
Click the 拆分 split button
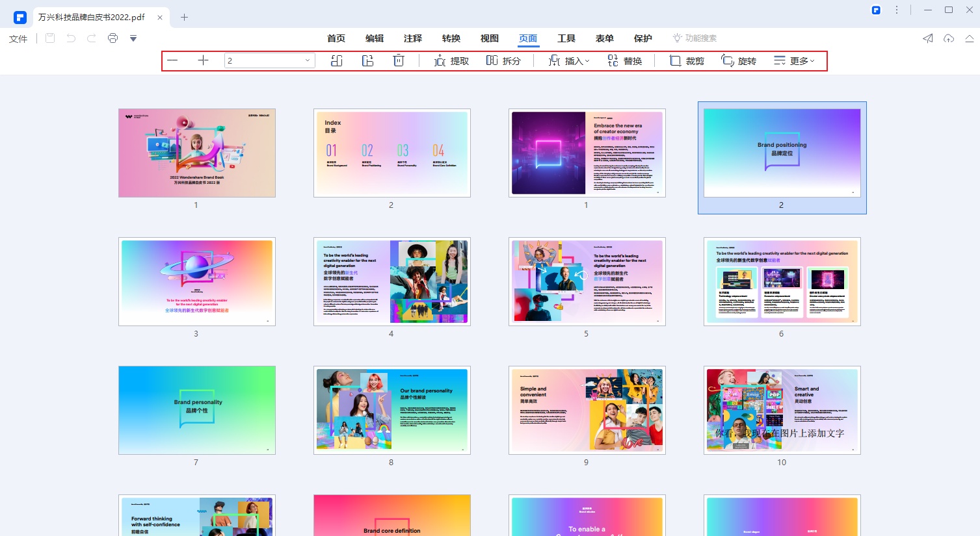point(503,60)
